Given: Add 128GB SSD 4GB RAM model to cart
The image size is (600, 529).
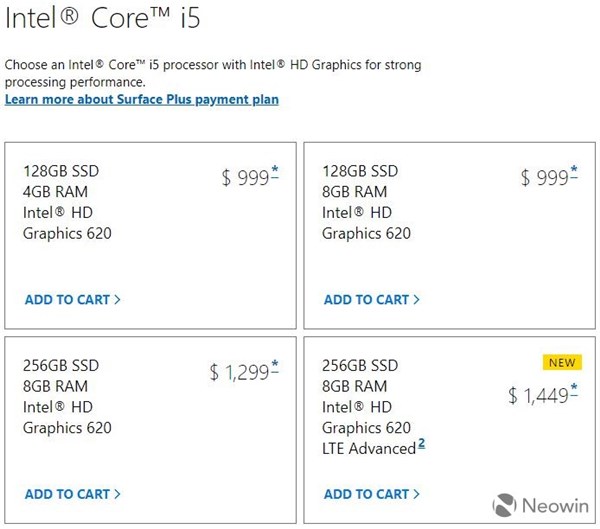Looking at the screenshot, I should tap(73, 299).
